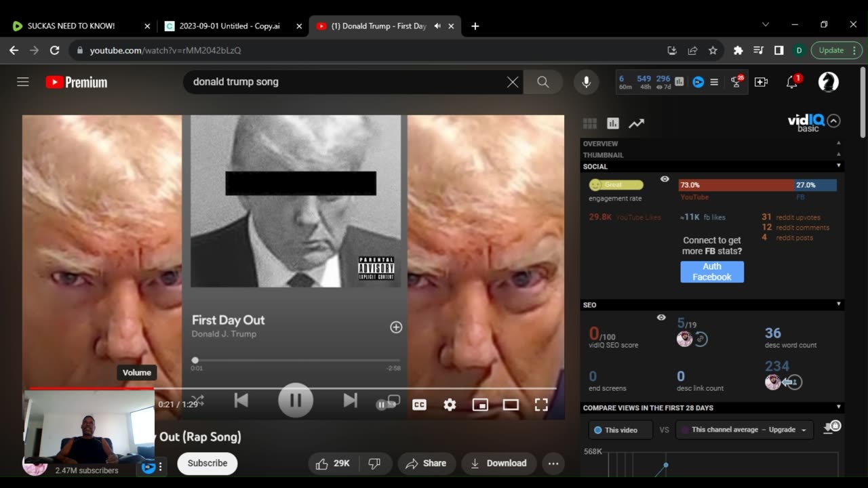This screenshot has width=868, height=488.
Task: Collapse the SOCIAL section
Action: coord(712,166)
